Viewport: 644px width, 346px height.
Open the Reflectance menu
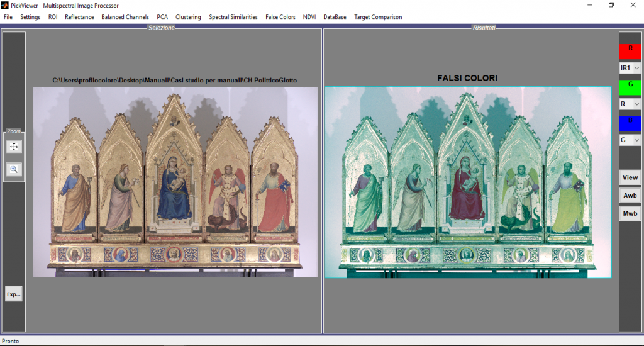pyautogui.click(x=79, y=17)
